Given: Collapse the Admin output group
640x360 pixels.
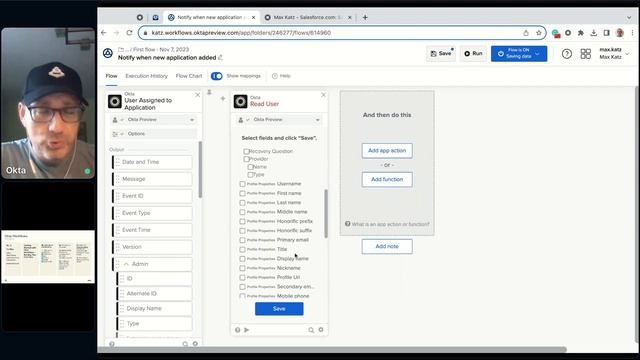Looking at the screenshot, I should click(x=126, y=264).
